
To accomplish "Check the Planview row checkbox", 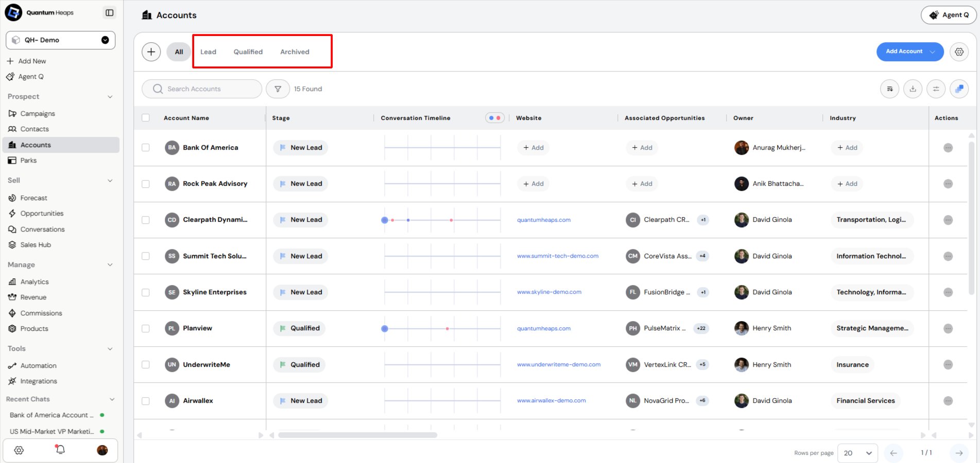I will [x=146, y=328].
